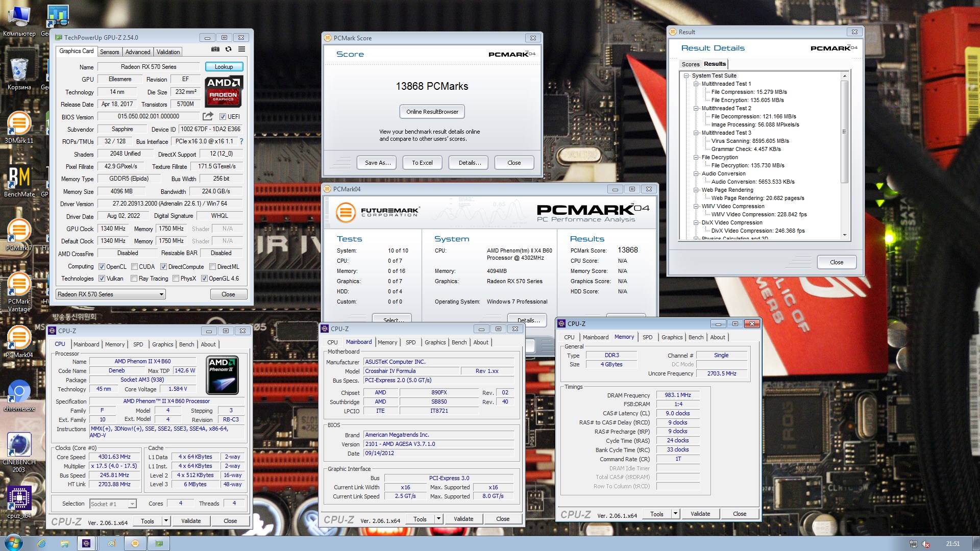Image resolution: width=980 pixels, height=551 pixels.
Task: Select the chrome.exe desktop icon
Action: click(19, 395)
